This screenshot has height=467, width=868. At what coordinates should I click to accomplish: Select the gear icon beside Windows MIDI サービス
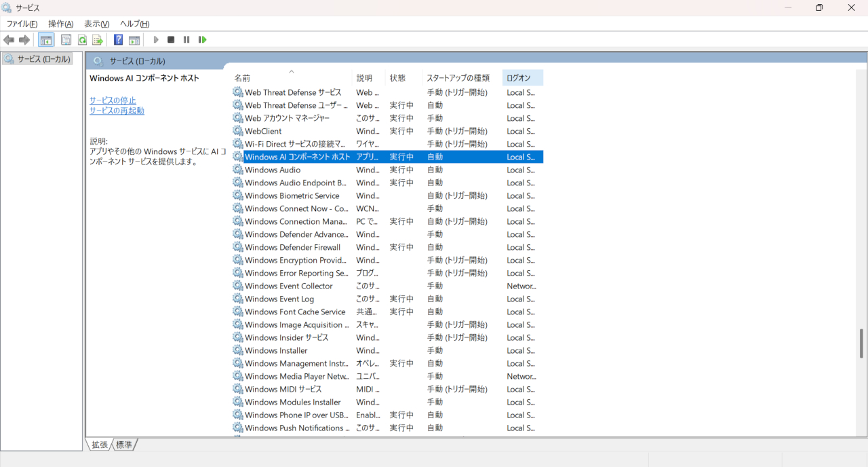click(x=238, y=389)
